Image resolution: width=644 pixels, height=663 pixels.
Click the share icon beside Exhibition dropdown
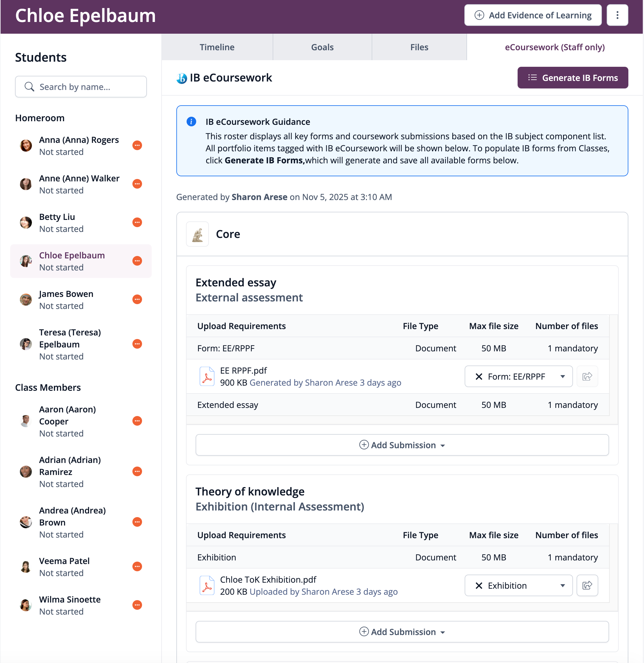coord(587,585)
